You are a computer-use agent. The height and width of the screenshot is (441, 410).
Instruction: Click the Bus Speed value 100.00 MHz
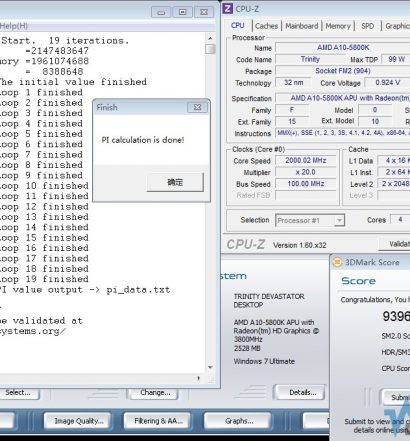click(x=306, y=184)
